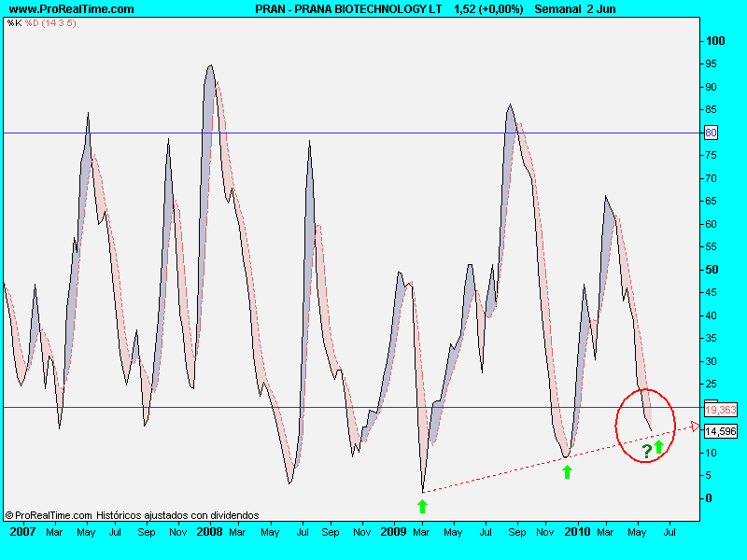Click the 14,596 %K value tag
This screenshot has width=747, height=560.
[720, 431]
